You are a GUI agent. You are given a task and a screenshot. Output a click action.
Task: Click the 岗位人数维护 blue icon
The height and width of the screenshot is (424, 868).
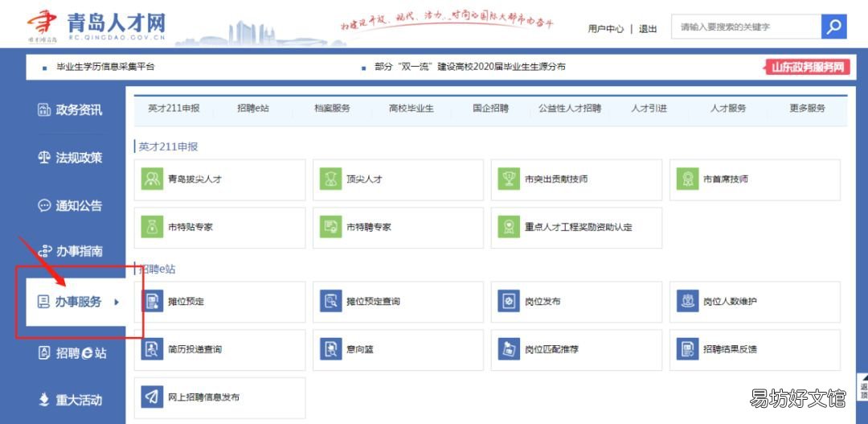click(x=687, y=301)
